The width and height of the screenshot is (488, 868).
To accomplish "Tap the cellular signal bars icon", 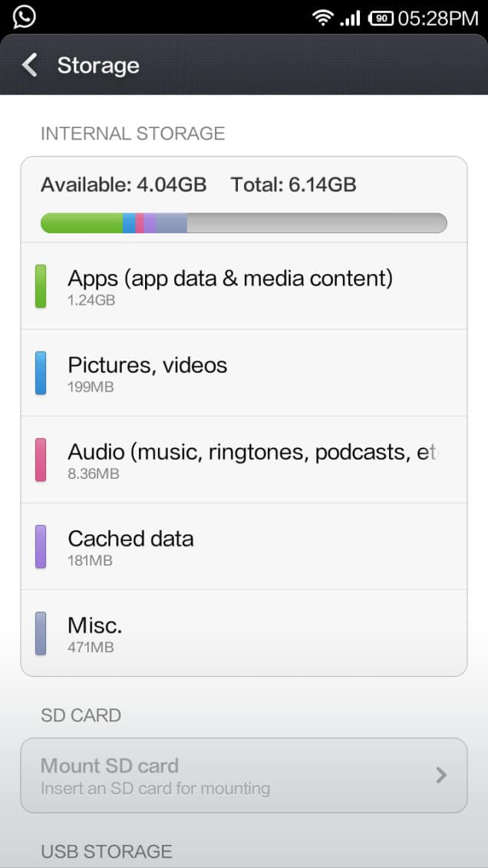I will (x=350, y=18).
